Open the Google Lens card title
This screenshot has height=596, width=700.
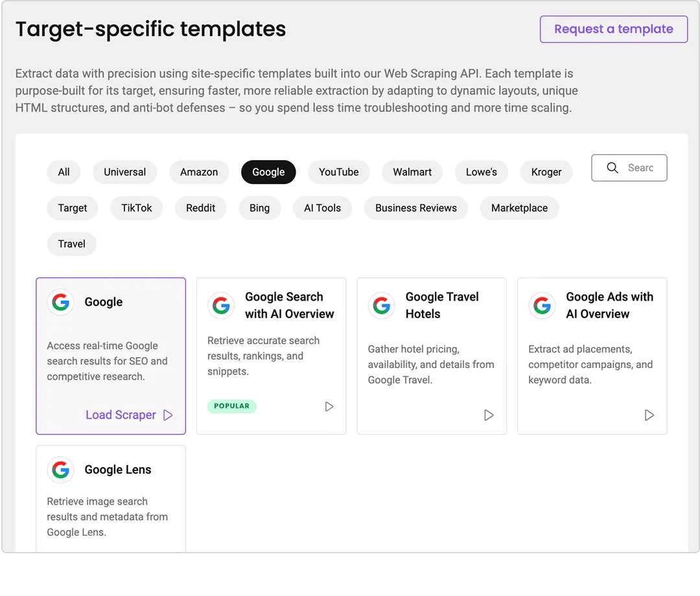pyautogui.click(x=118, y=470)
